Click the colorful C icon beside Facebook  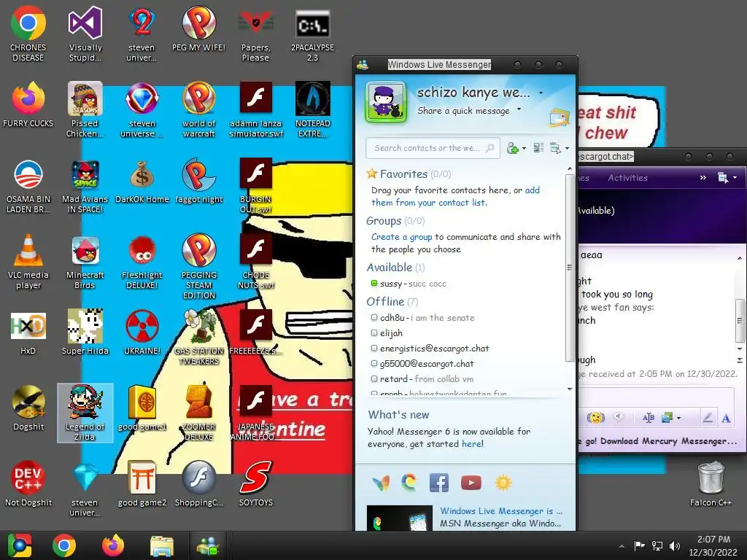(x=409, y=483)
